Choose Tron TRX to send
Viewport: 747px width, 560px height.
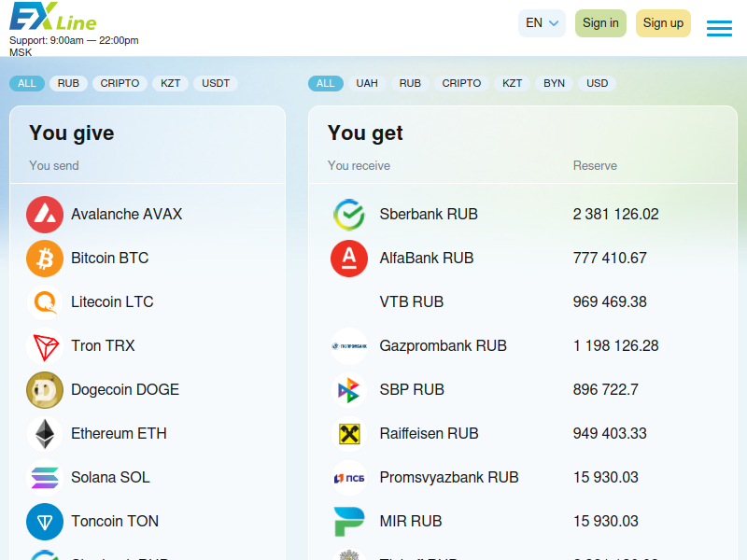point(148,346)
